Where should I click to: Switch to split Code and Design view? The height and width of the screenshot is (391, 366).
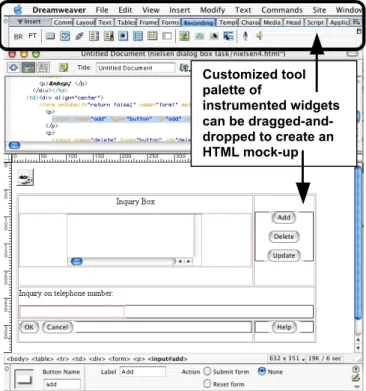(x=28, y=67)
